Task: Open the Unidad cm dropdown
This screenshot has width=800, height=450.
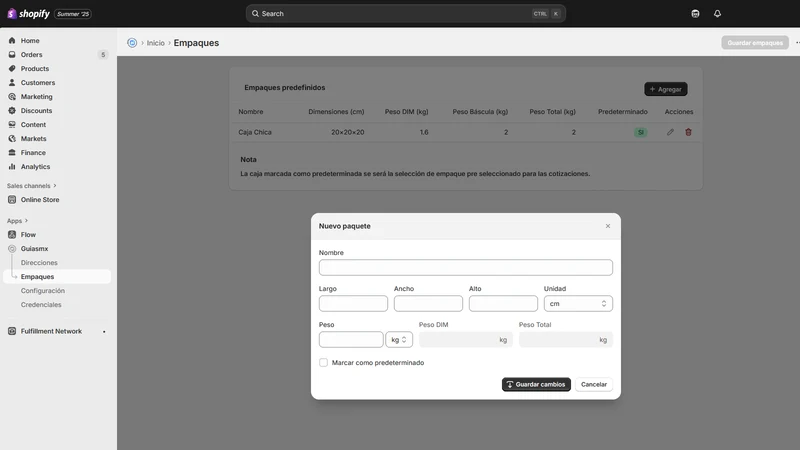Action: tap(578, 304)
